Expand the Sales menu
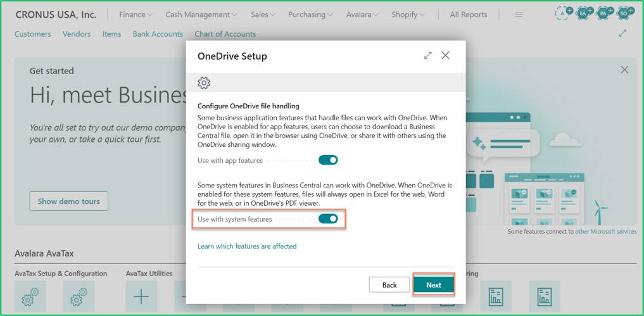 (263, 15)
